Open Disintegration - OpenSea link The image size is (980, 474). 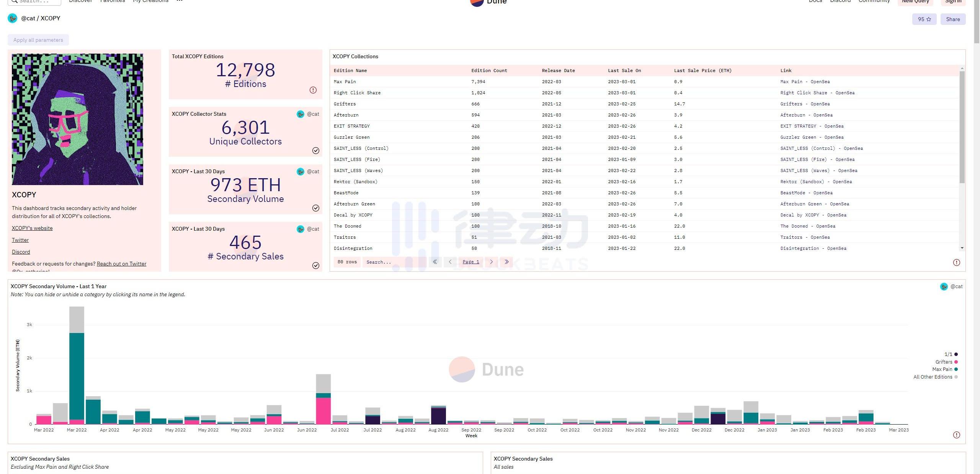pos(813,248)
